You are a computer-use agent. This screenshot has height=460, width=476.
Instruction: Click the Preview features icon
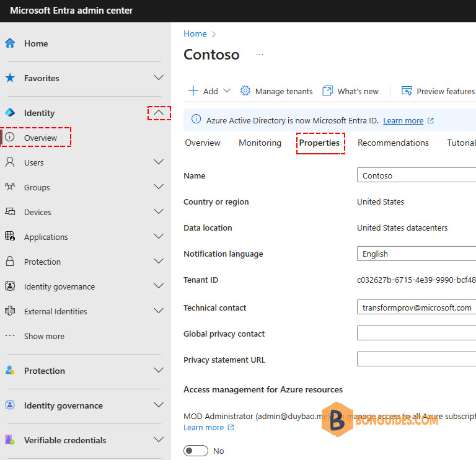407,91
